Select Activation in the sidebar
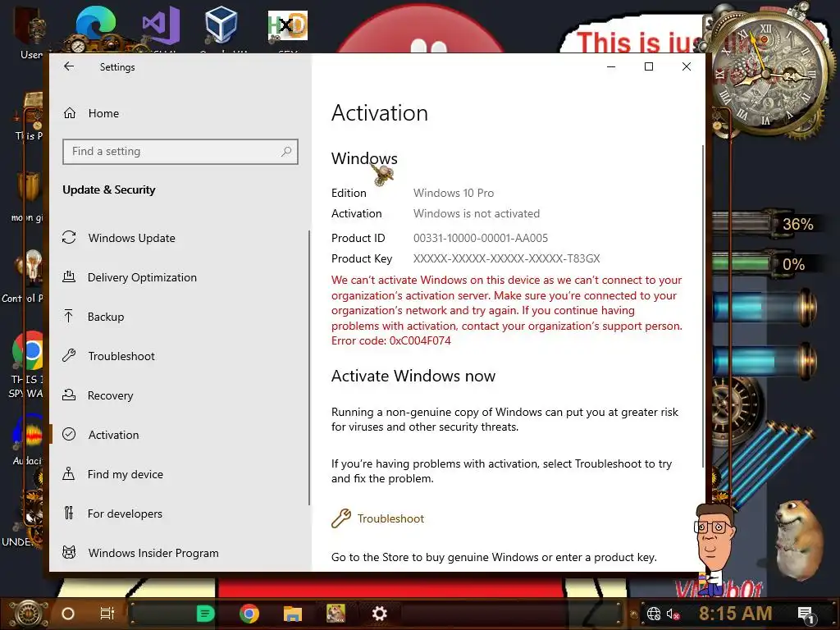Screen dimensions: 840x630 (x=113, y=435)
